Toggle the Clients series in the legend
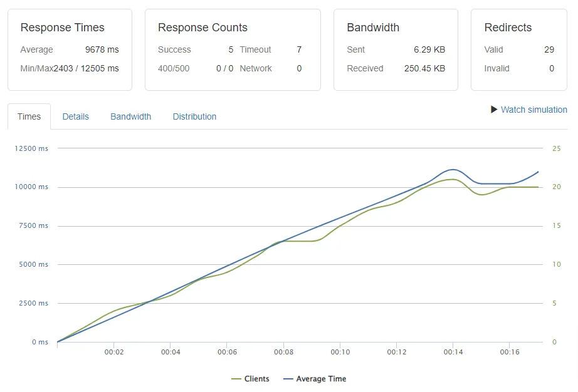 (257, 379)
